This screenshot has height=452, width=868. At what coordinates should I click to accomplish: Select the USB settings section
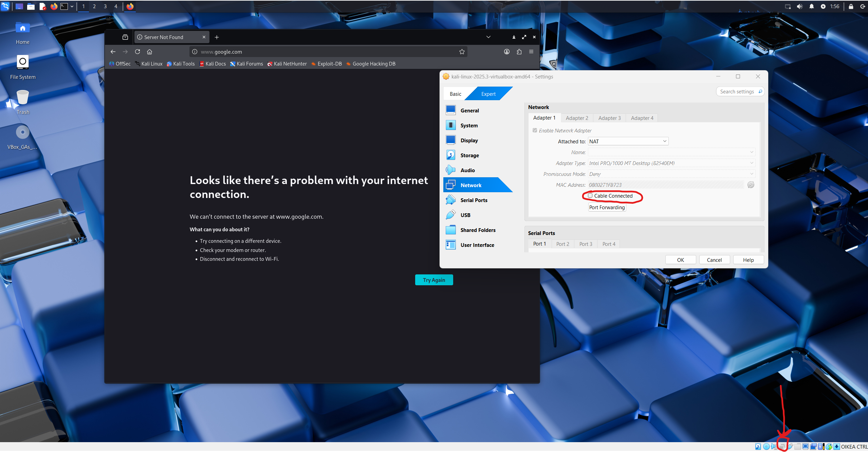pyautogui.click(x=465, y=215)
